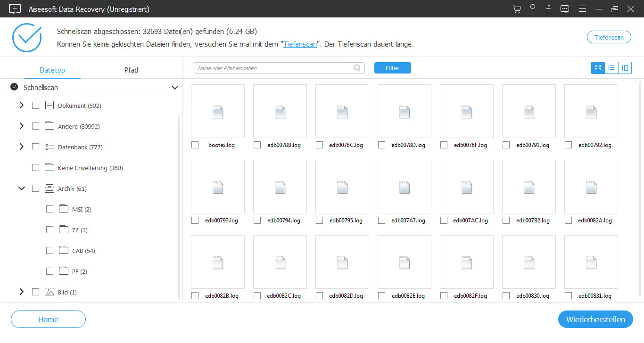Click the search field for name or path
Image resolution: width=644 pixels, height=343 pixels.
[273, 67]
